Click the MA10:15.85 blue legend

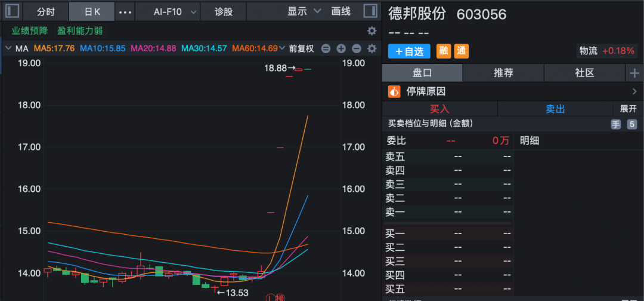tap(103, 48)
